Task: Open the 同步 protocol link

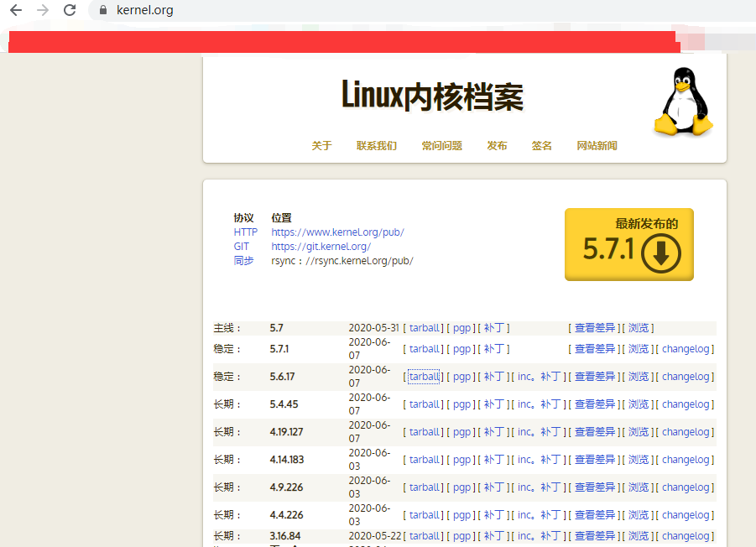Action: tap(243, 261)
